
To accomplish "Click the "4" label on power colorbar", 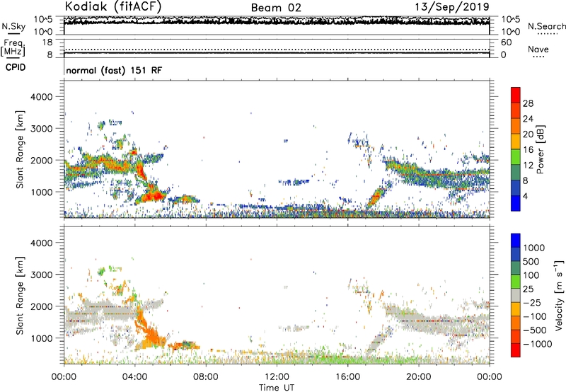I will pos(525,196).
